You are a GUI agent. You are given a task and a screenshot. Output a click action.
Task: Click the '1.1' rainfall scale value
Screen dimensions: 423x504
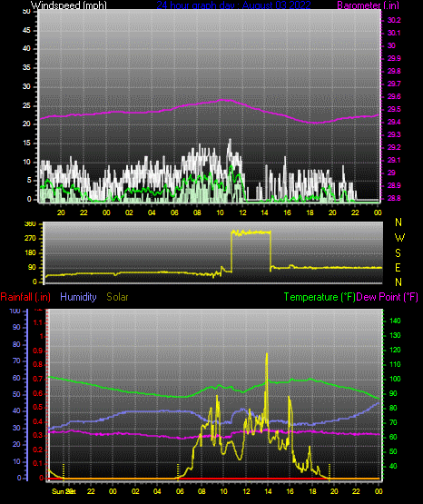[38, 322]
